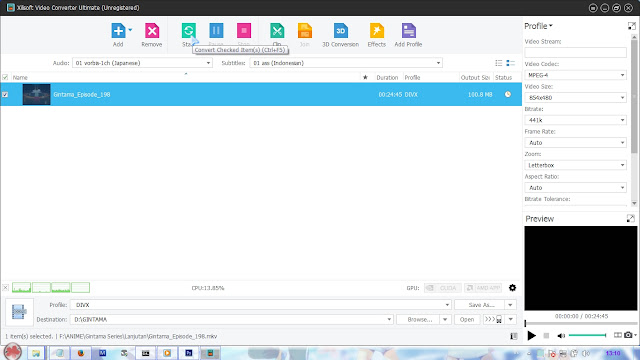Open Firefox from the taskbar

pos(80,353)
